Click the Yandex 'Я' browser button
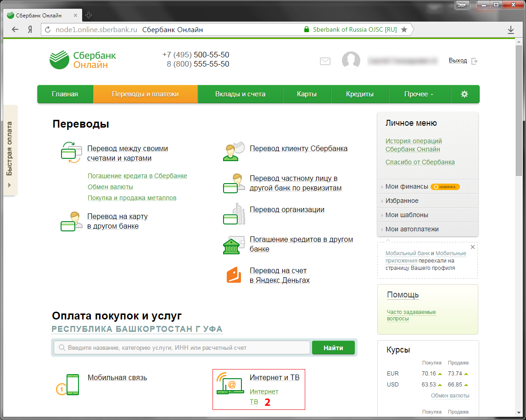The width and height of the screenshot is (526, 420). 30,29
